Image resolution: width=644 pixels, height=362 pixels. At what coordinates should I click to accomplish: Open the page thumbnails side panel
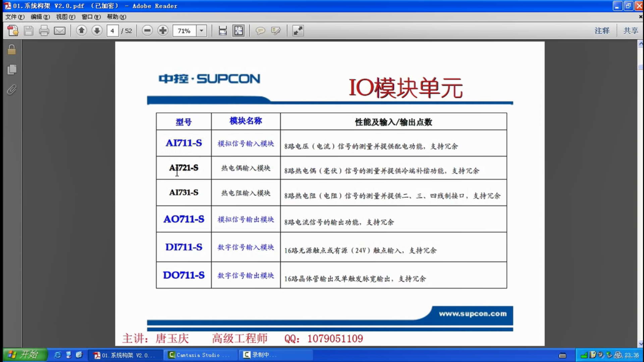pyautogui.click(x=12, y=70)
